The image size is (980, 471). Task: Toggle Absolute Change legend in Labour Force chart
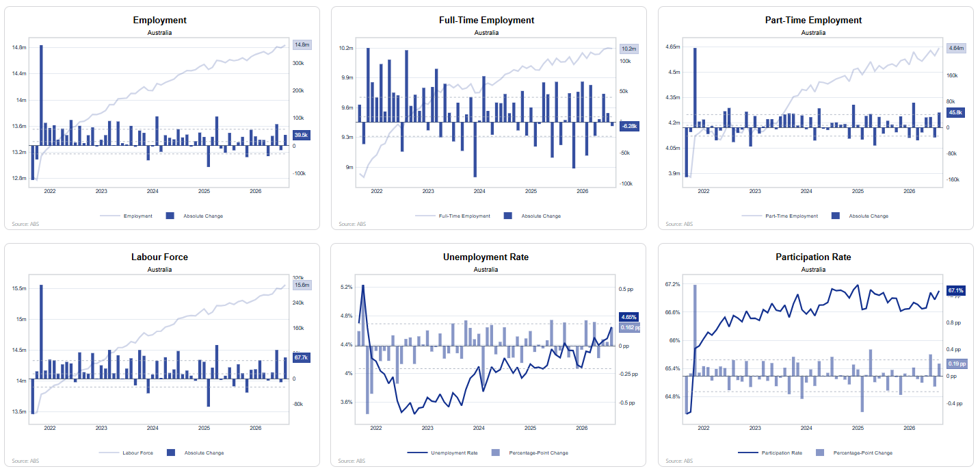click(x=196, y=453)
